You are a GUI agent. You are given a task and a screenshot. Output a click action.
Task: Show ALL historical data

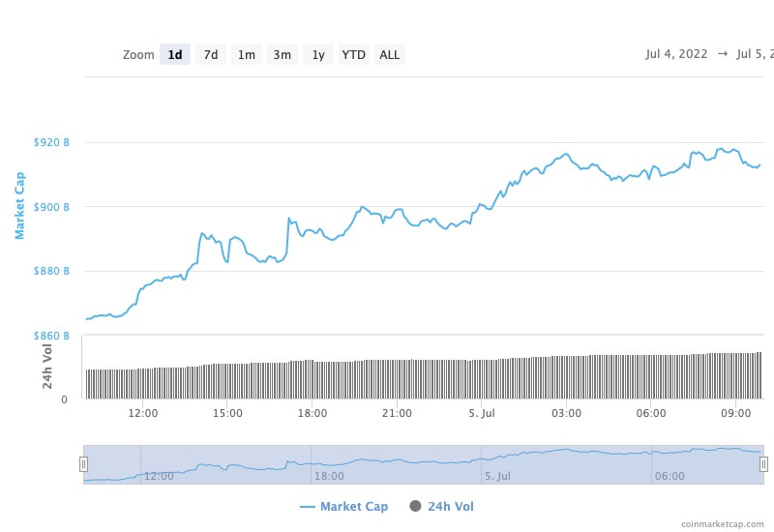click(x=390, y=55)
